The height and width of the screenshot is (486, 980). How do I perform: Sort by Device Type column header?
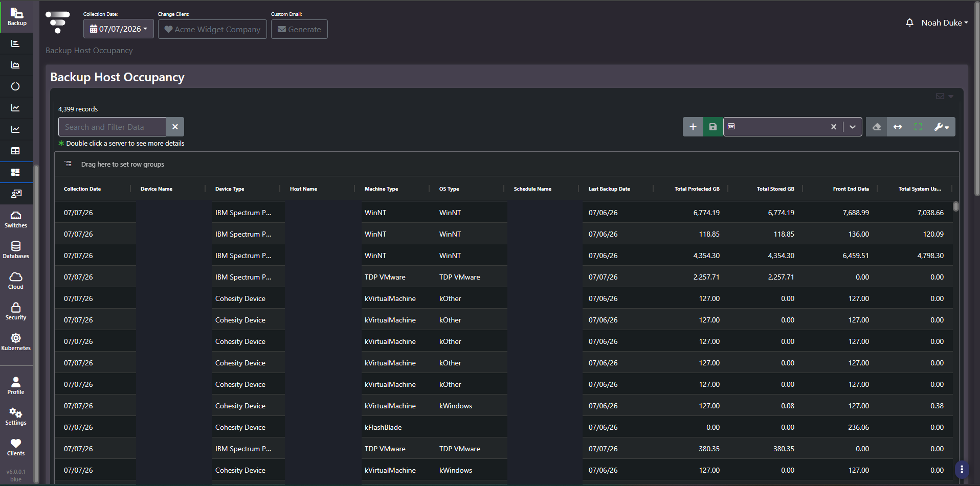[230, 189]
